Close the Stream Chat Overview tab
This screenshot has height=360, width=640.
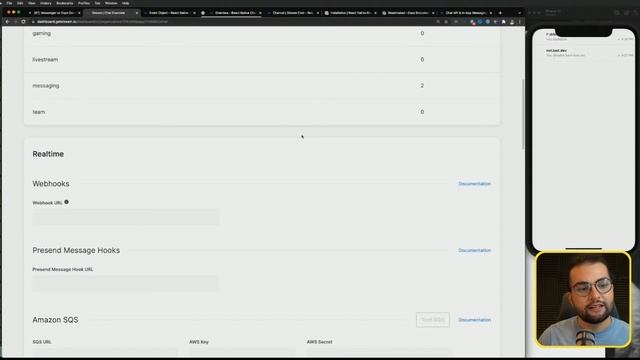pyautogui.click(x=137, y=13)
